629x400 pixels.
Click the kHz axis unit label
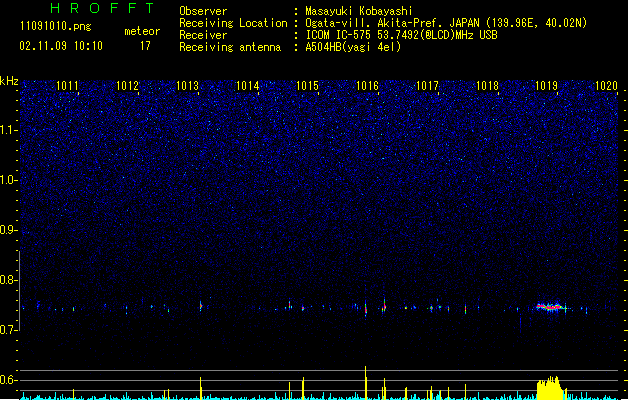coord(9,81)
